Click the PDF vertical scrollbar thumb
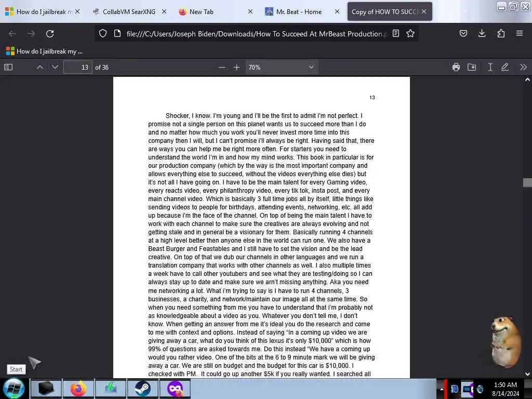 coord(527,182)
